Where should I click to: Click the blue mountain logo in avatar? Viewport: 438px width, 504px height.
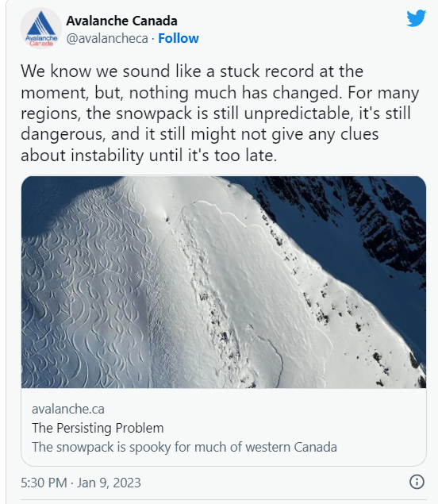(40, 24)
